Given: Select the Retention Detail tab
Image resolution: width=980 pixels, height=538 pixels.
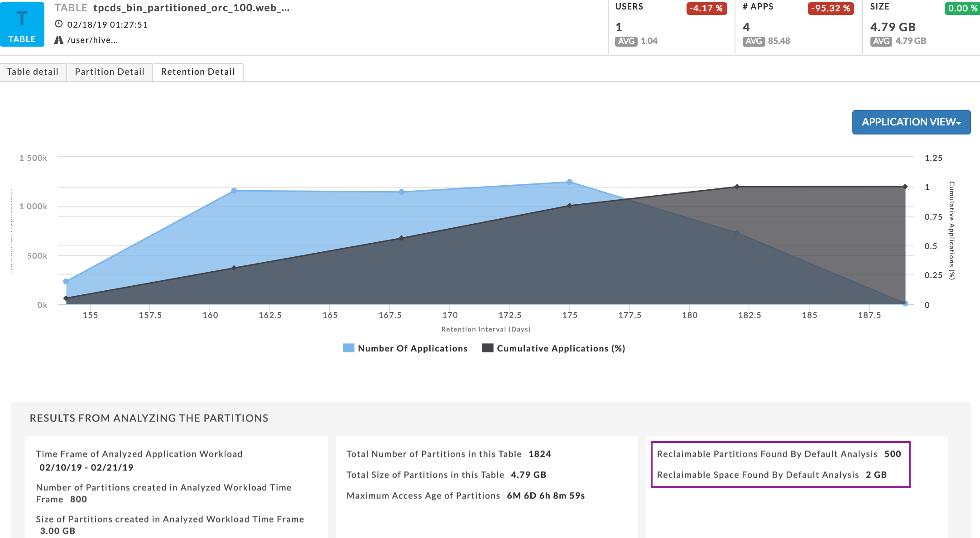Looking at the screenshot, I should click(x=198, y=72).
